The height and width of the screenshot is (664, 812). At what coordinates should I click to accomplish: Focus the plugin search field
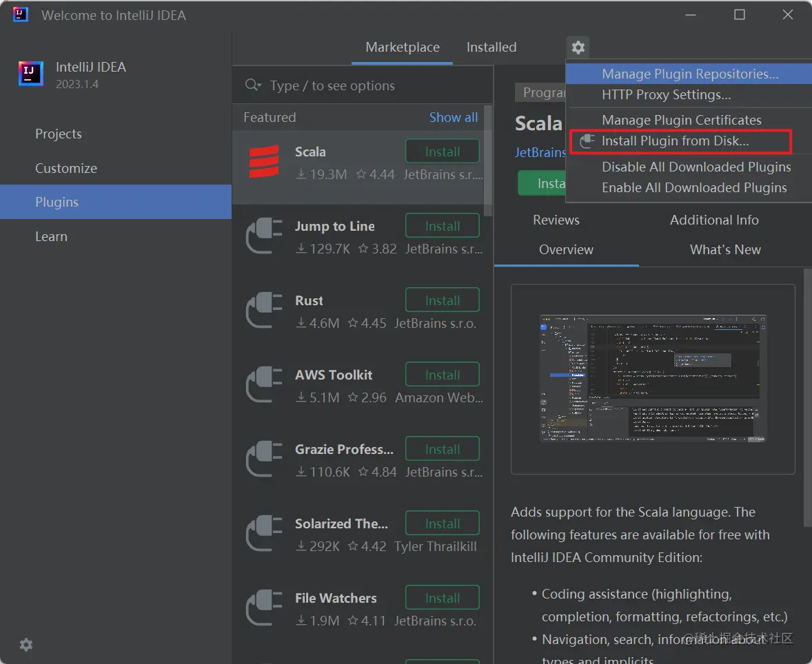pos(363,85)
